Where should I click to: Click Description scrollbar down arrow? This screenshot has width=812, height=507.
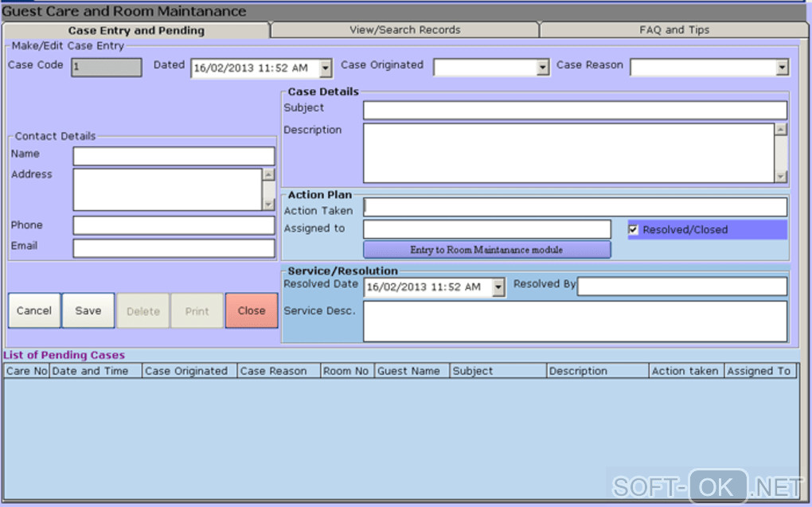780,177
